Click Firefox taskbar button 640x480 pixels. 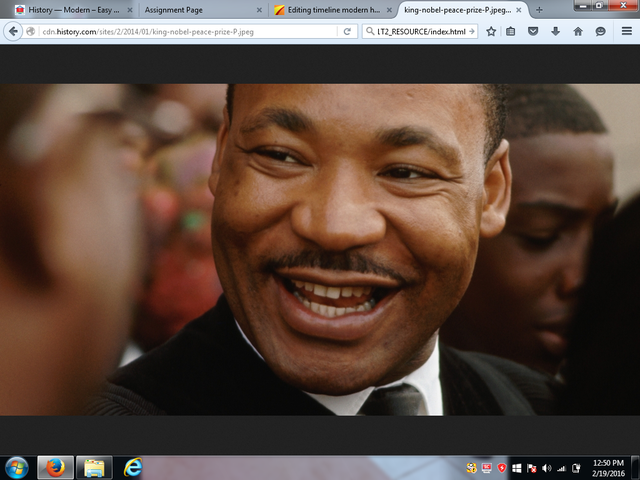[56, 468]
